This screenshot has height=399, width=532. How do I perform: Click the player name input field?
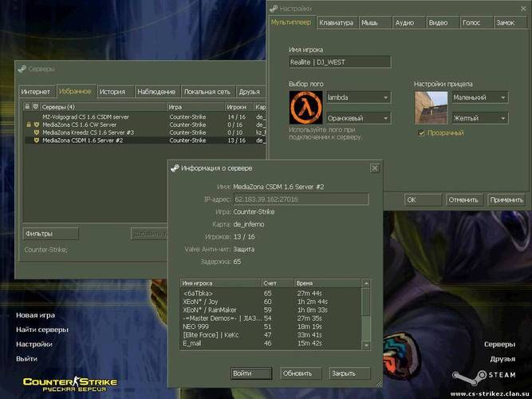(x=340, y=62)
